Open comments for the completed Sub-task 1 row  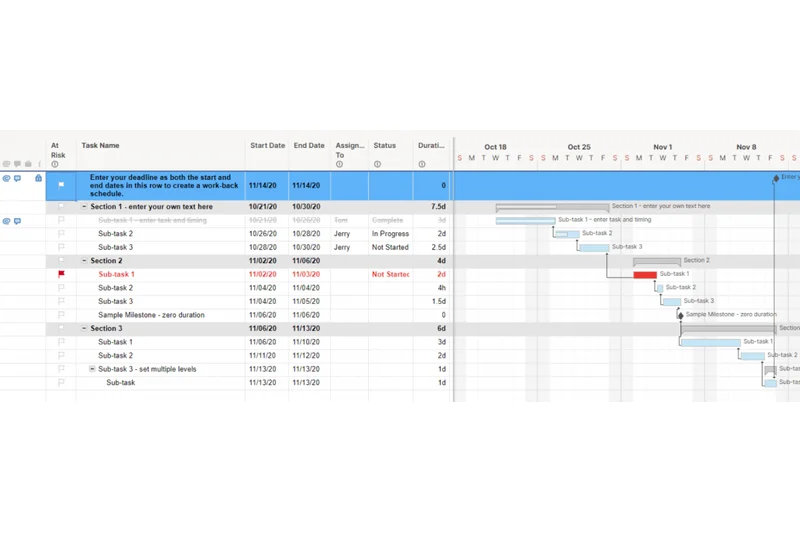(x=17, y=221)
